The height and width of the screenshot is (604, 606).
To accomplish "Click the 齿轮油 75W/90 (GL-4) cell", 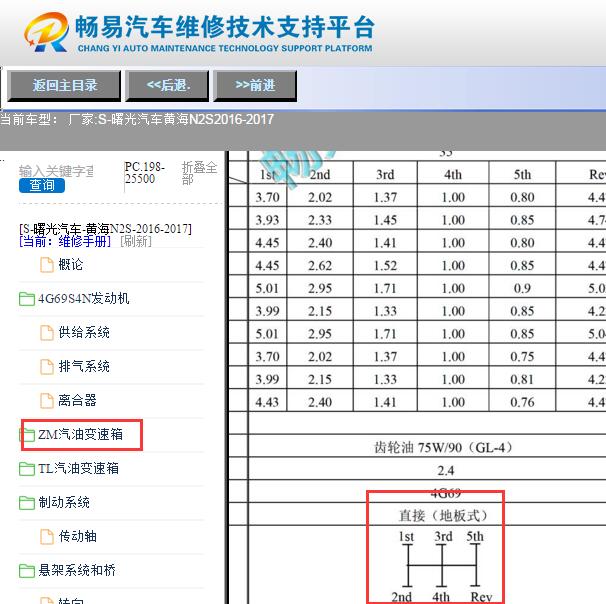I will [444, 447].
